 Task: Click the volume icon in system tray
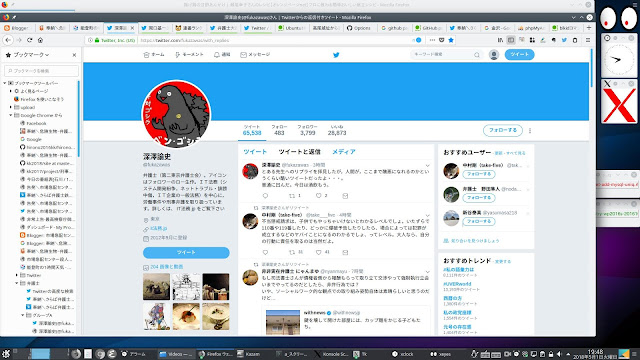click(559, 354)
